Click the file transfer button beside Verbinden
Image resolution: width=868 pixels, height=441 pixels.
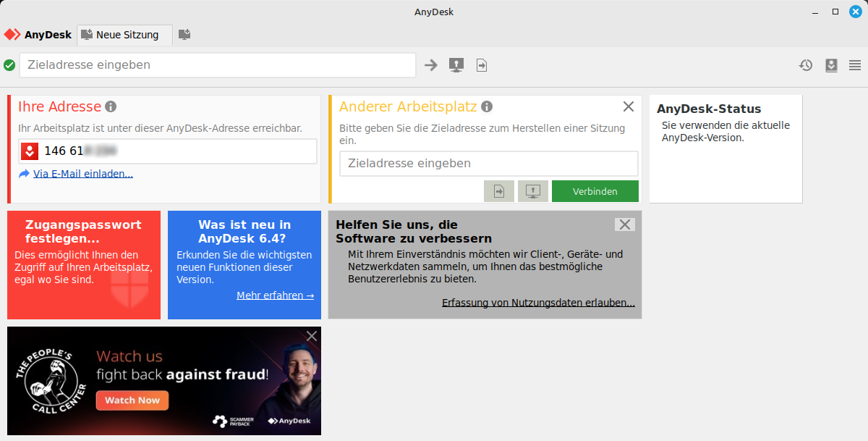[499, 191]
